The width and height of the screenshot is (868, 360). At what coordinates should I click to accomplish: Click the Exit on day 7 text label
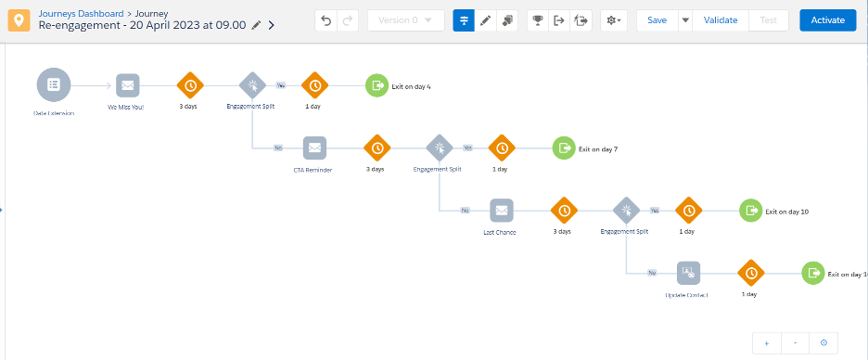pos(598,149)
